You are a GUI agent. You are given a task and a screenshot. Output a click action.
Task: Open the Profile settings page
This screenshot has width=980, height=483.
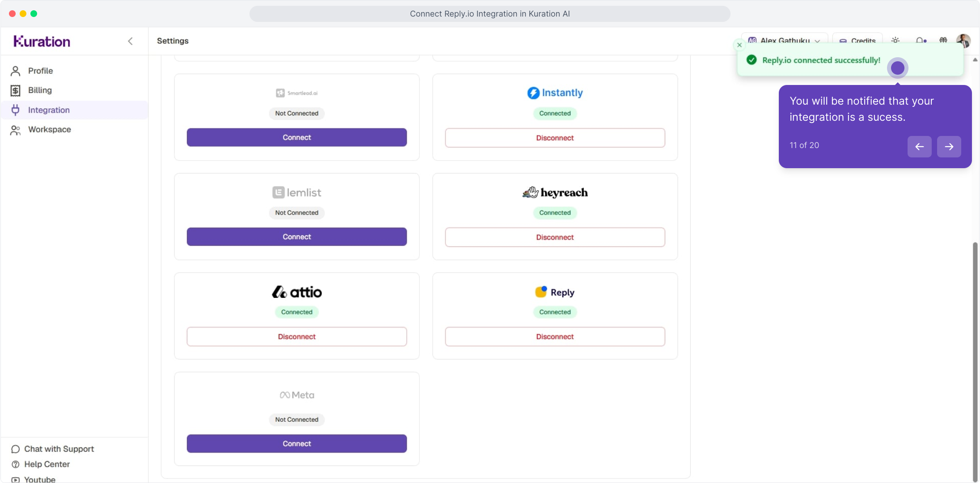click(x=75, y=71)
